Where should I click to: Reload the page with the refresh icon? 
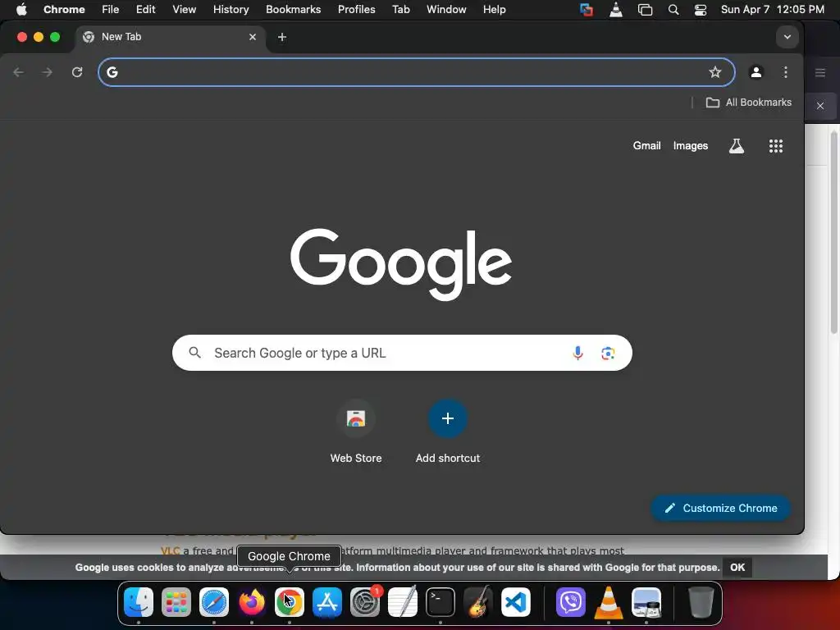[x=77, y=72]
